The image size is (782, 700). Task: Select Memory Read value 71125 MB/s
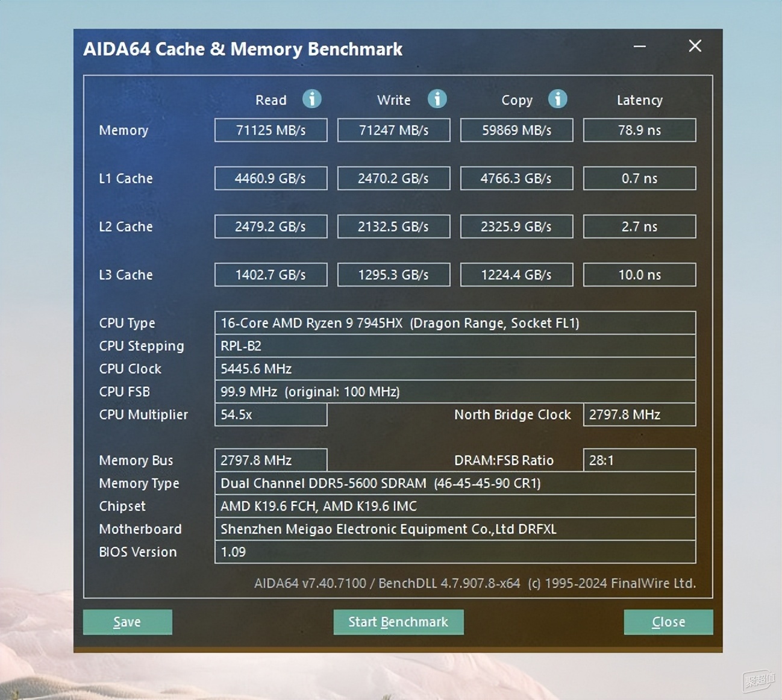[271, 130]
